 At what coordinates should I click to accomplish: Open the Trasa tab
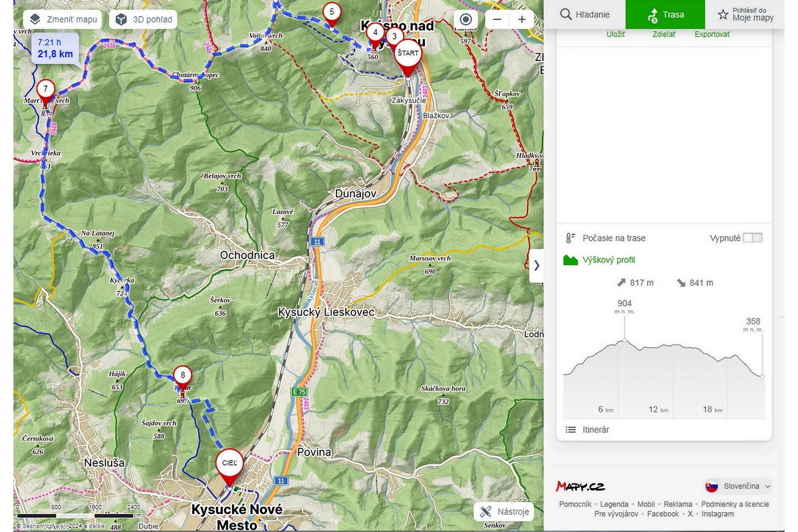pos(664,14)
